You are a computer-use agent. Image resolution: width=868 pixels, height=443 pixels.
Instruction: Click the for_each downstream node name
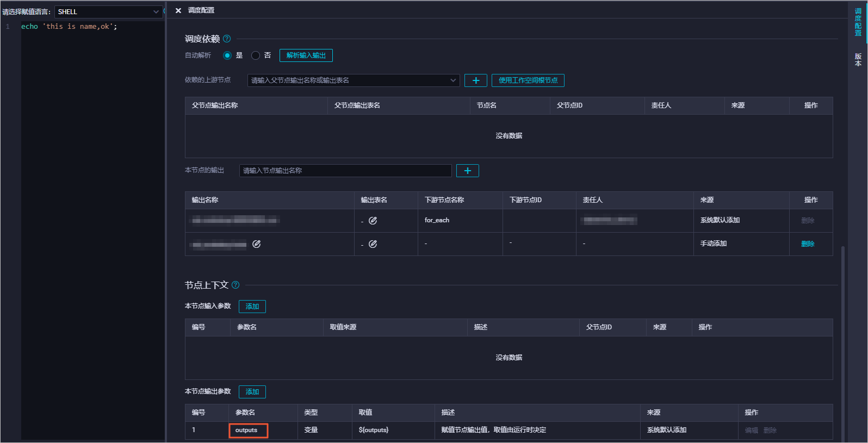437,220
